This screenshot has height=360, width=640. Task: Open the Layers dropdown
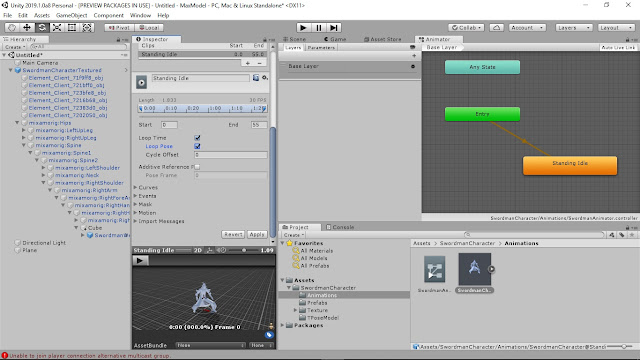574,28
